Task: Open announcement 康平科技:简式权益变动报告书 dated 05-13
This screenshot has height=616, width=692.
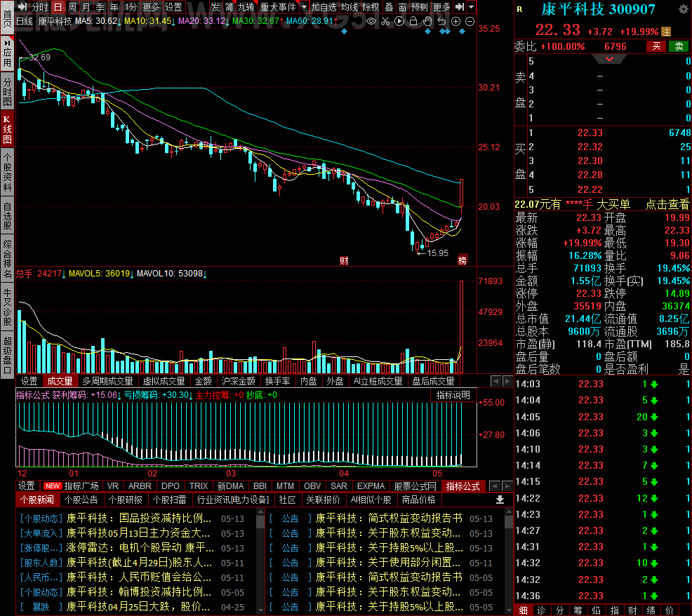Action: click(389, 518)
